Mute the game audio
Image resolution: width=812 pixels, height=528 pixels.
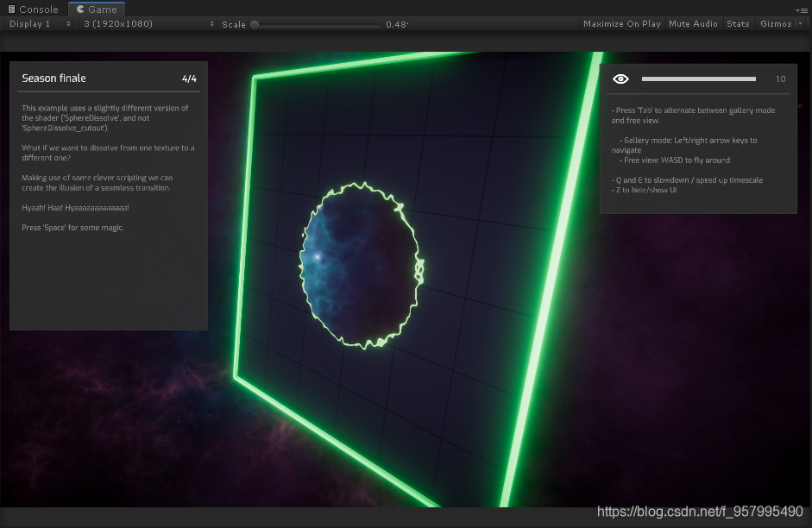coord(693,23)
